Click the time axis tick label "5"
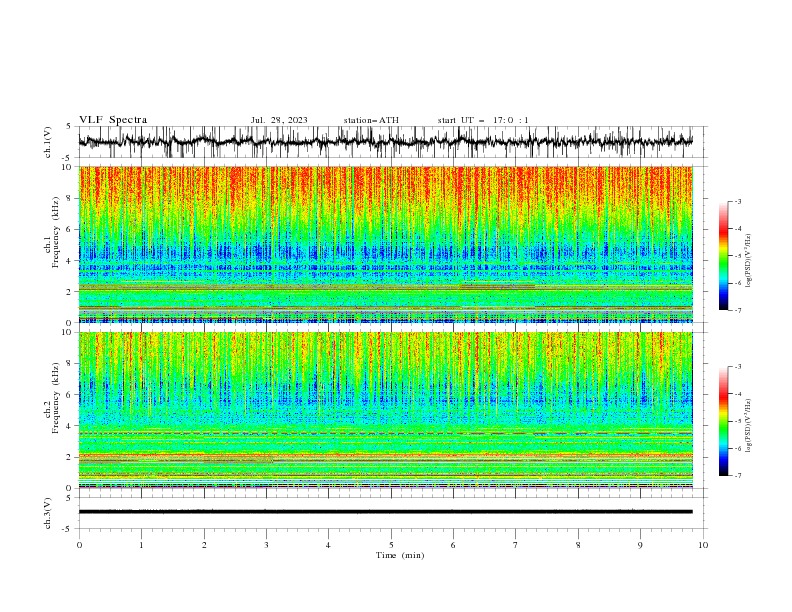The width and height of the screenshot is (792, 612). pyautogui.click(x=391, y=545)
